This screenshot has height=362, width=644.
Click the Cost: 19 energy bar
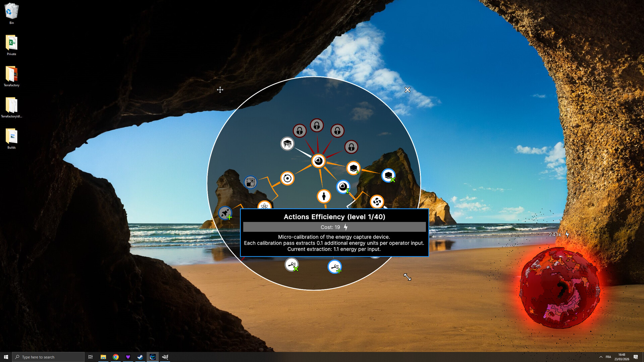tap(334, 227)
